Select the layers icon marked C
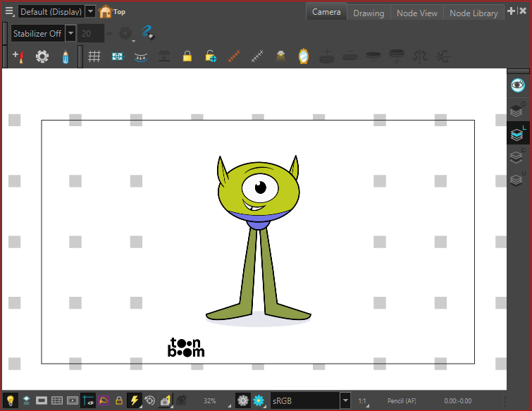This screenshot has height=411, width=532. (518, 156)
